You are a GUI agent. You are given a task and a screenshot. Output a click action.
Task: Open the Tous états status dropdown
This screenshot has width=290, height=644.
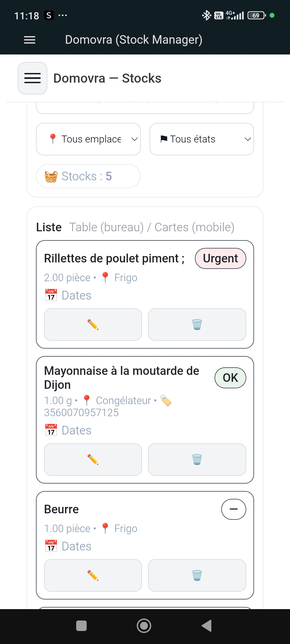202,139
